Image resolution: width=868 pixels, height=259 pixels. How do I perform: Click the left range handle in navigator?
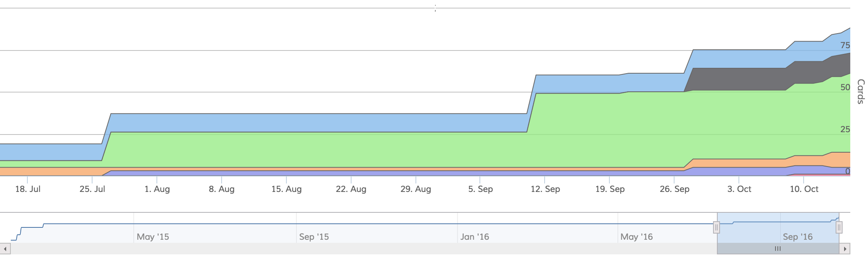tap(717, 227)
